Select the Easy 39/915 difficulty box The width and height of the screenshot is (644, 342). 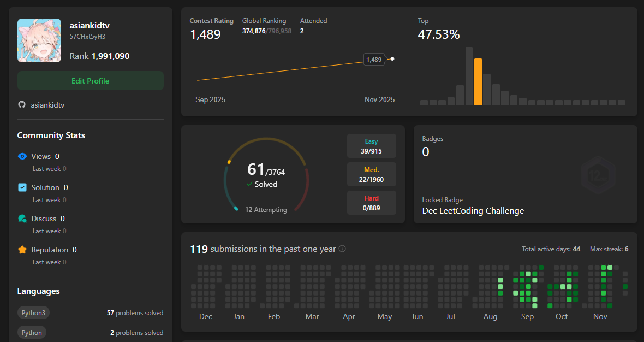[371, 146]
